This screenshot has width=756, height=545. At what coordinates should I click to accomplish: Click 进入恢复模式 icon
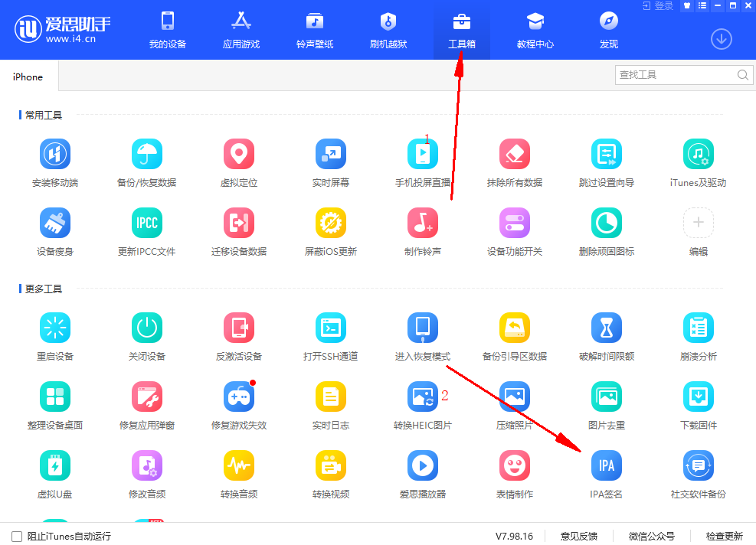click(x=423, y=328)
